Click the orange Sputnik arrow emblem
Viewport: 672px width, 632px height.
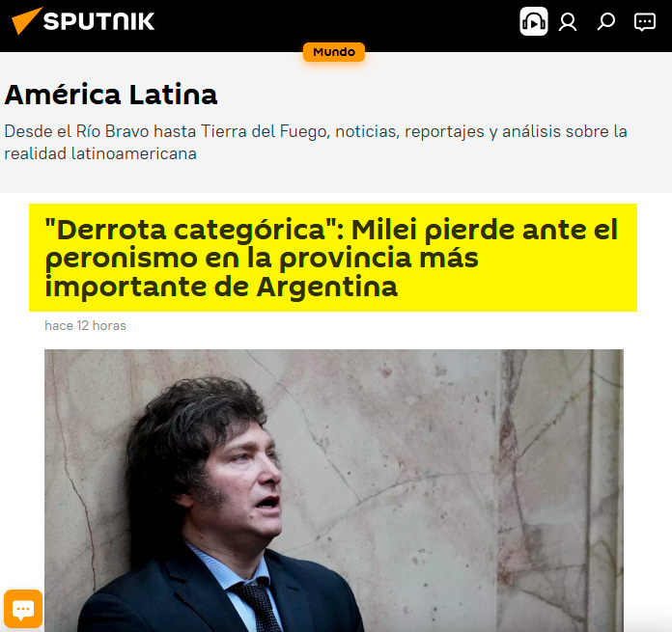pyautogui.click(x=27, y=20)
